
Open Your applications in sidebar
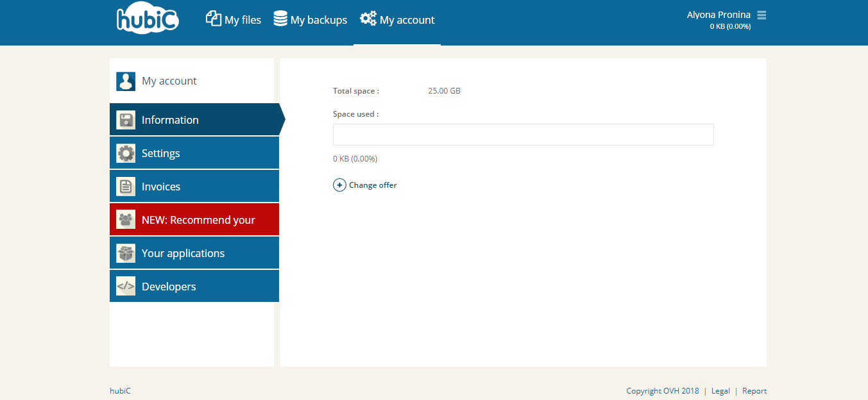(194, 253)
